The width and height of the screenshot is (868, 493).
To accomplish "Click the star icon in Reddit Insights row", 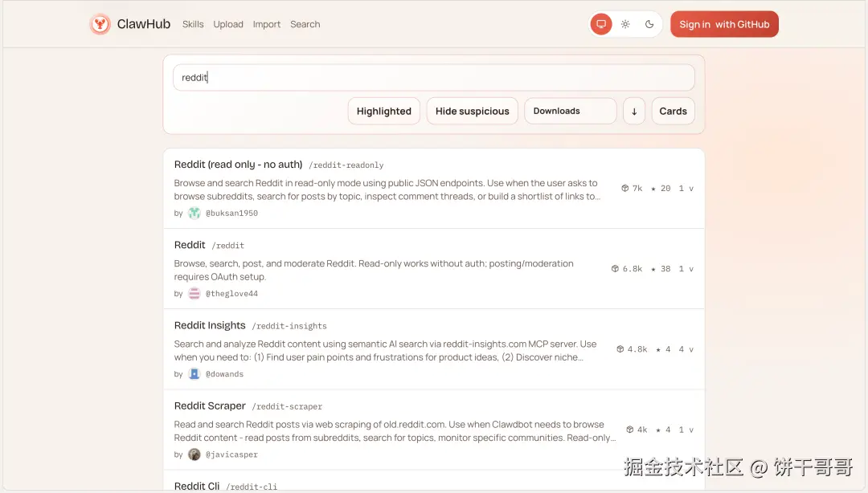I will [x=658, y=350].
